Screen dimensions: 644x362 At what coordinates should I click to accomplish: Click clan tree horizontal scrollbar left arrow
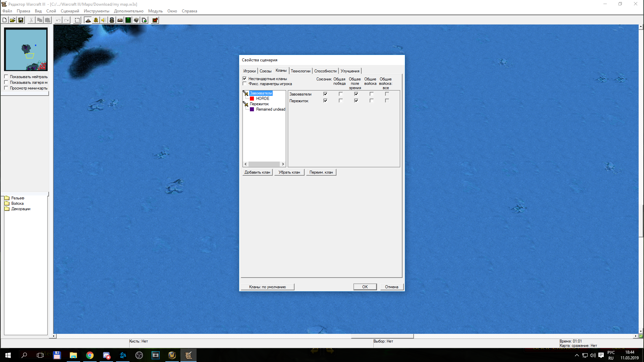246,164
